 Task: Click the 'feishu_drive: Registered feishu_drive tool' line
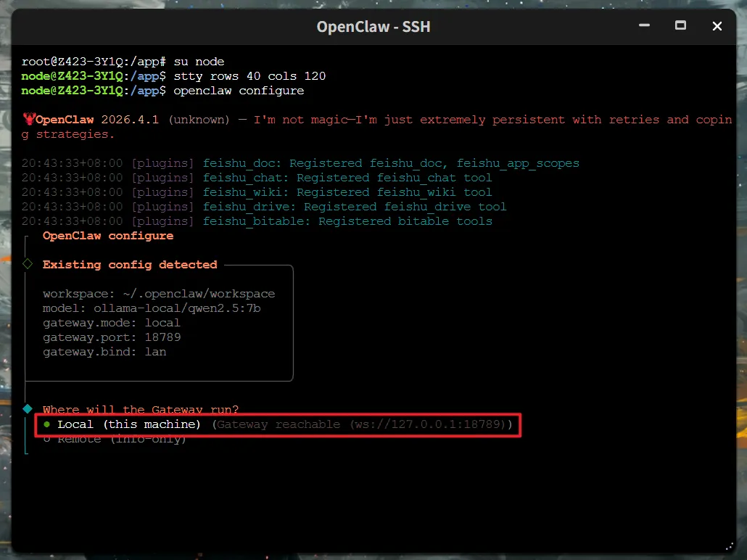[355, 207]
